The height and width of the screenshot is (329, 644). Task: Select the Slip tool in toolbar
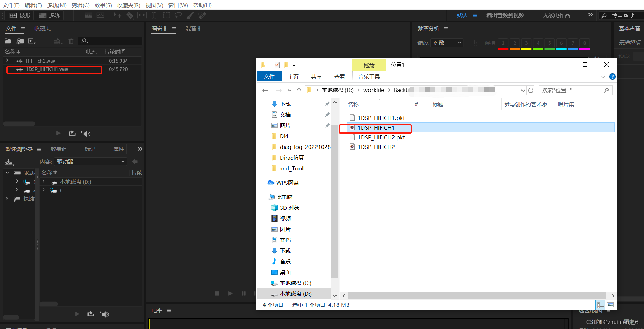(142, 15)
